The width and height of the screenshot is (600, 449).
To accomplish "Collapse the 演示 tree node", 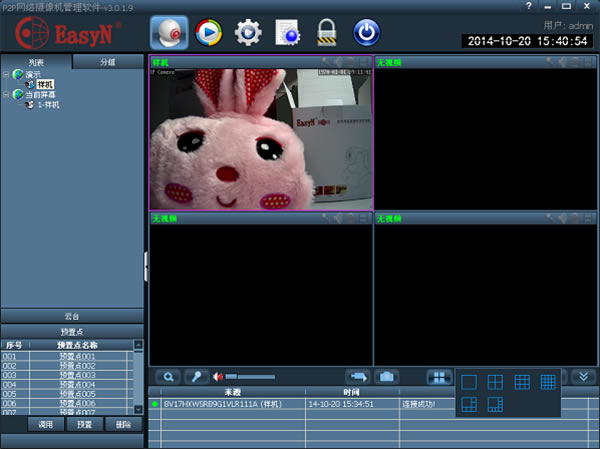I will pyautogui.click(x=7, y=75).
